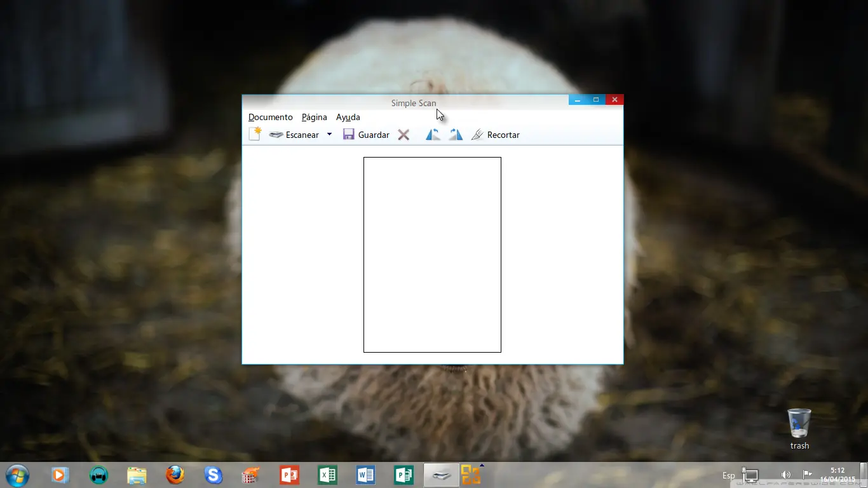Click the Guardar save button
Screen dimensions: 868x488
[366, 135]
